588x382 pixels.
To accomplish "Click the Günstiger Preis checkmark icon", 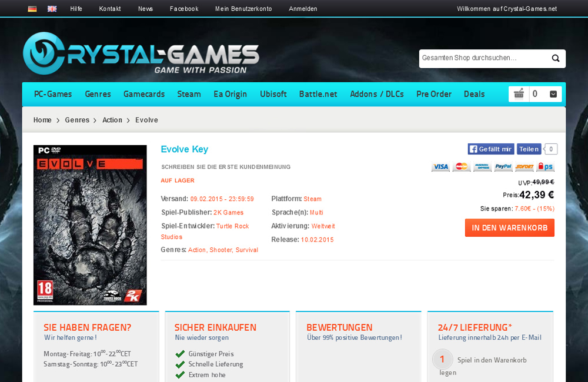I will [x=180, y=354].
